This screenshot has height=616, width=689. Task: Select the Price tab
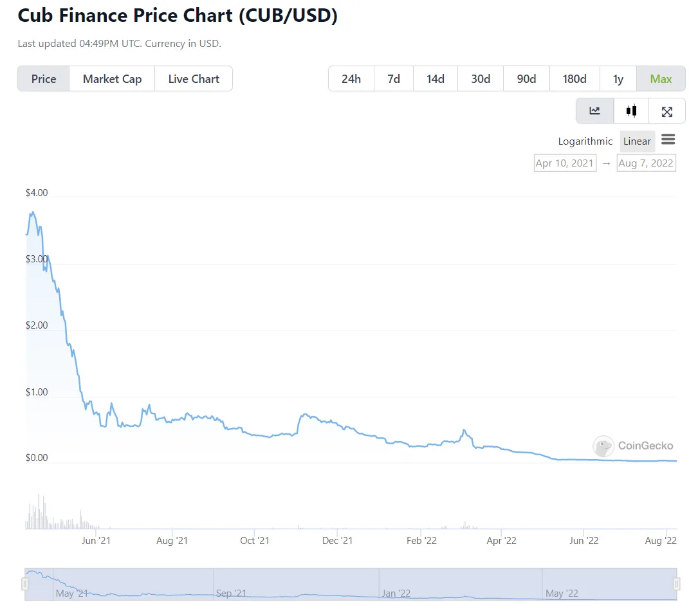pyautogui.click(x=44, y=78)
